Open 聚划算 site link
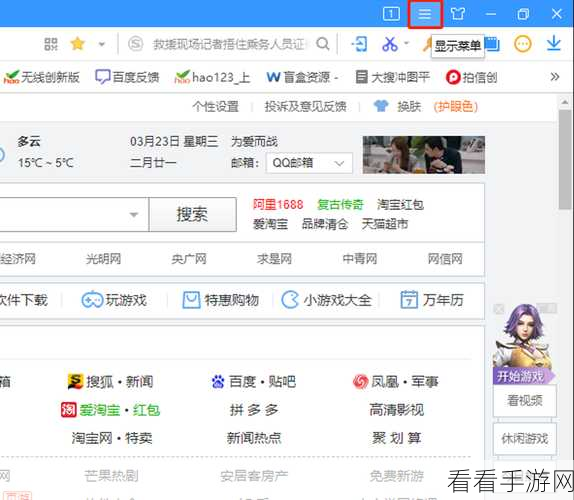The image size is (574, 500). [397, 438]
